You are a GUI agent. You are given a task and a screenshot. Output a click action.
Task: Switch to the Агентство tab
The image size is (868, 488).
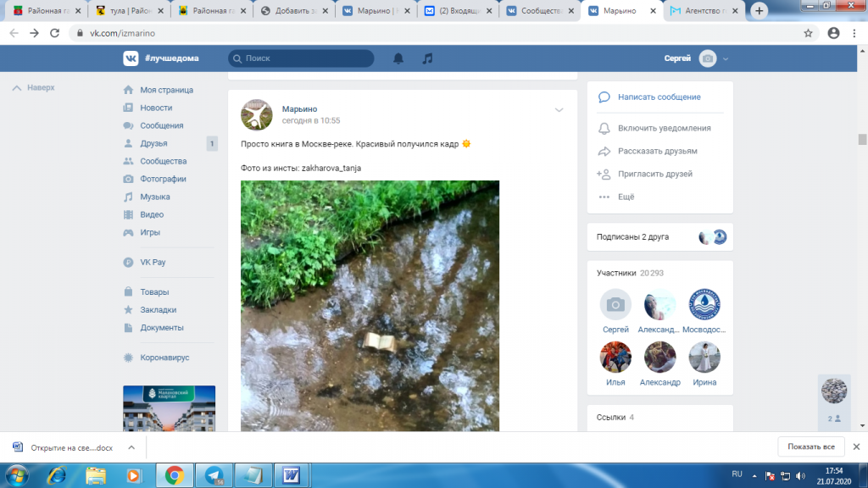tap(704, 10)
